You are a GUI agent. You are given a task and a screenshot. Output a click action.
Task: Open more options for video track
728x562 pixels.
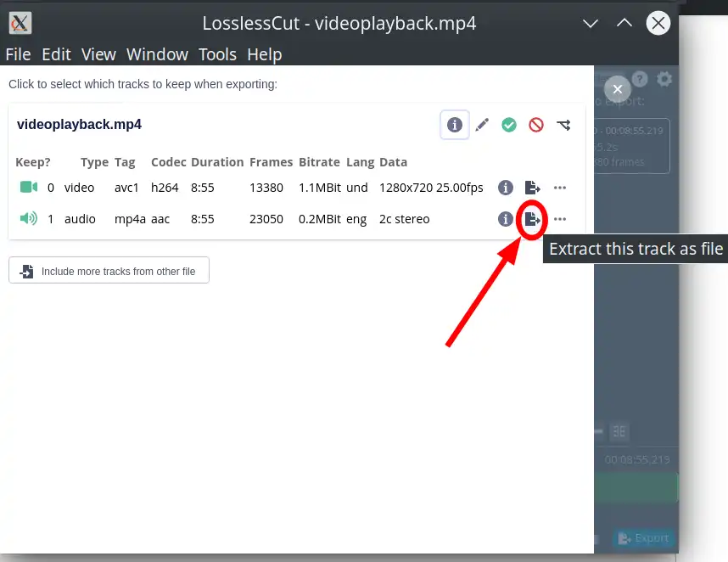point(560,188)
